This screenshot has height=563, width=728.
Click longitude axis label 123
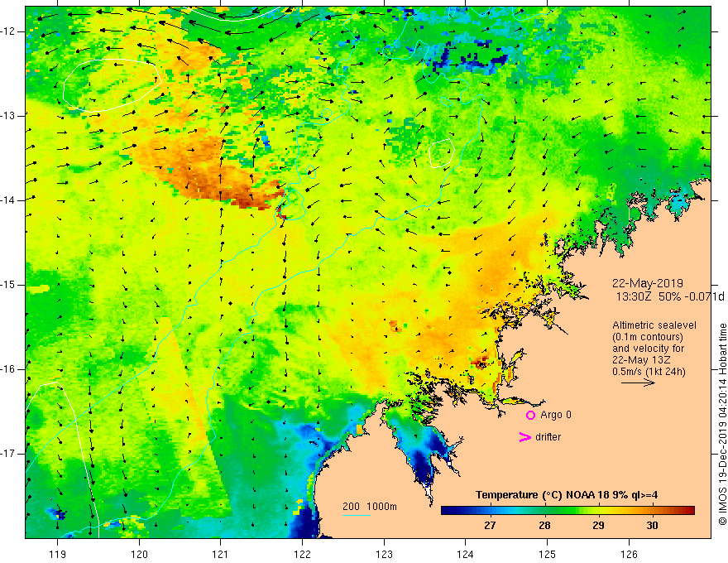[x=384, y=554]
